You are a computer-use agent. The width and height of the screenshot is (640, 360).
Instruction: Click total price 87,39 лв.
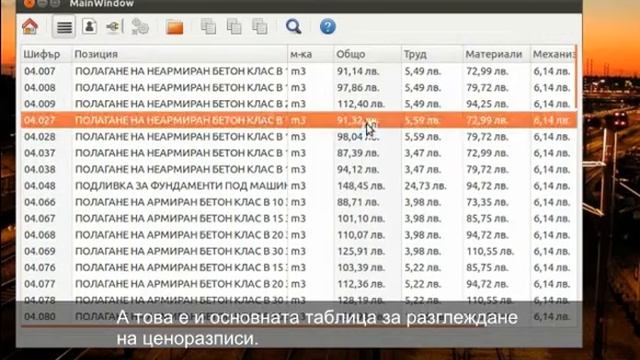pyautogui.click(x=358, y=153)
